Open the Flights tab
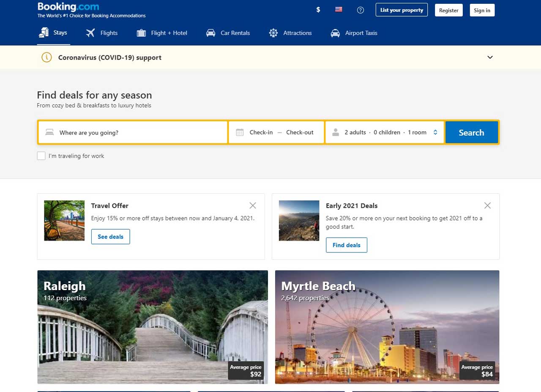The height and width of the screenshot is (392, 541). (101, 33)
